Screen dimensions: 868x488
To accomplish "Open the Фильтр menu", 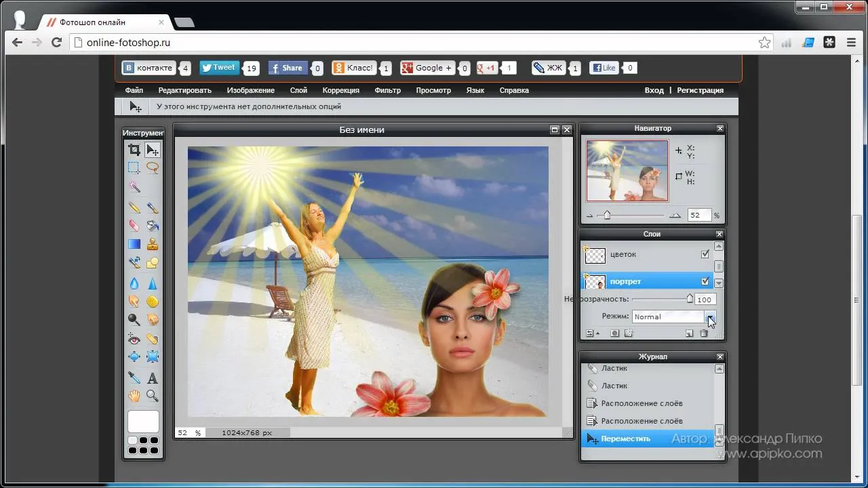I will click(388, 90).
